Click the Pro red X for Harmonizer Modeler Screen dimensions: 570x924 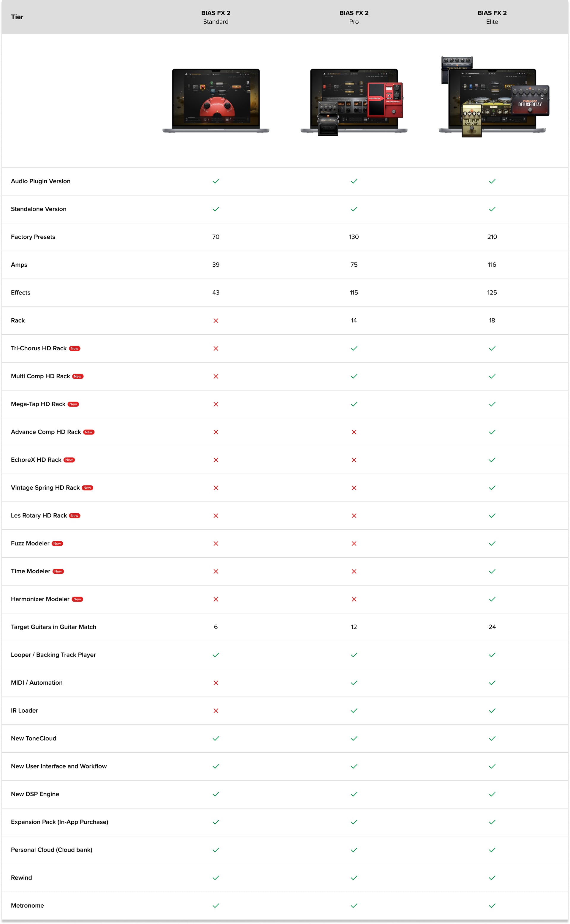354,599
